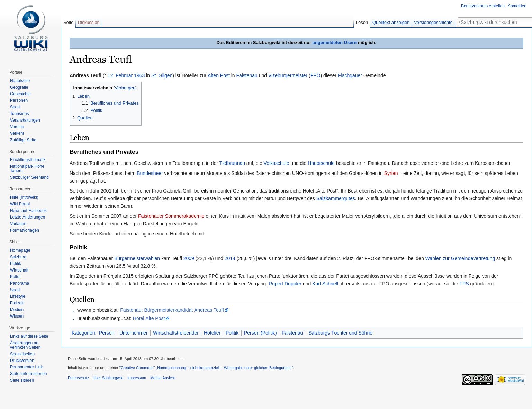Open the 2014 election link
The image size is (532, 409).
pyautogui.click(x=230, y=258)
